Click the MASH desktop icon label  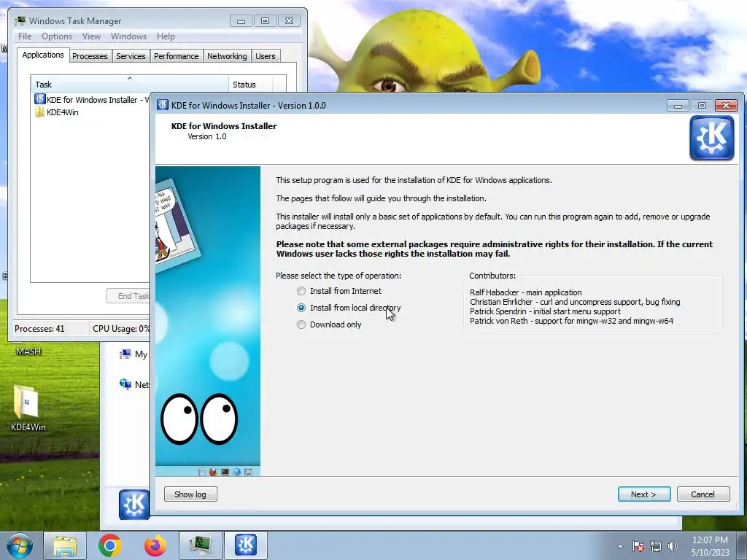[28, 351]
